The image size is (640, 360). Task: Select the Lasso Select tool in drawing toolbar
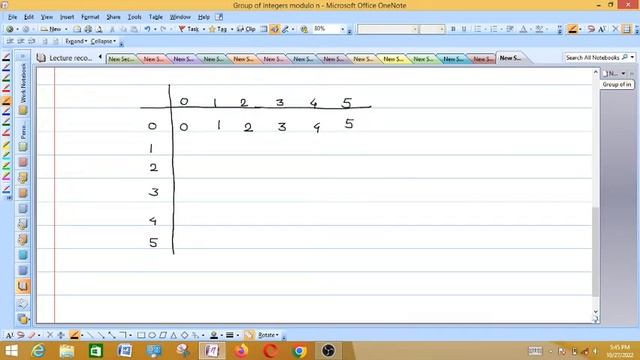(x=20, y=335)
